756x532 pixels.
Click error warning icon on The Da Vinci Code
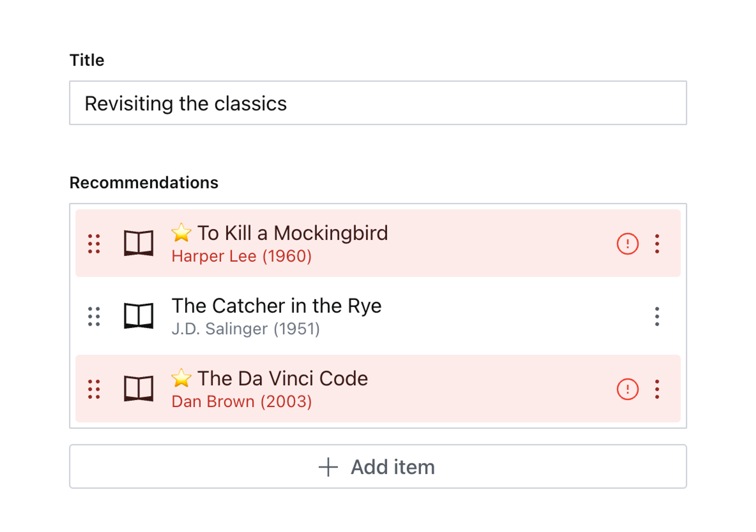click(628, 389)
